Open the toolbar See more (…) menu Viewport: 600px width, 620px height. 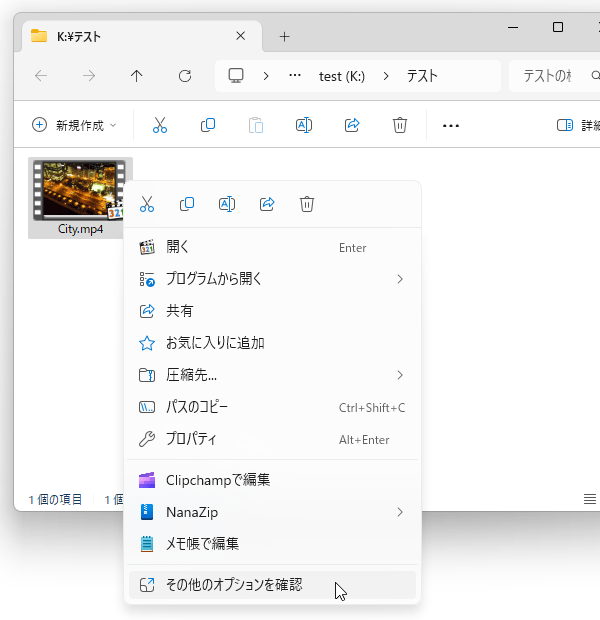pyautogui.click(x=450, y=126)
